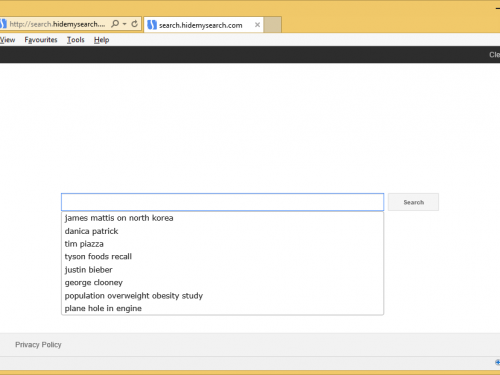Open the address bar dropdown arrow
The width and height of the screenshot is (500, 375).
pyautogui.click(x=125, y=24)
